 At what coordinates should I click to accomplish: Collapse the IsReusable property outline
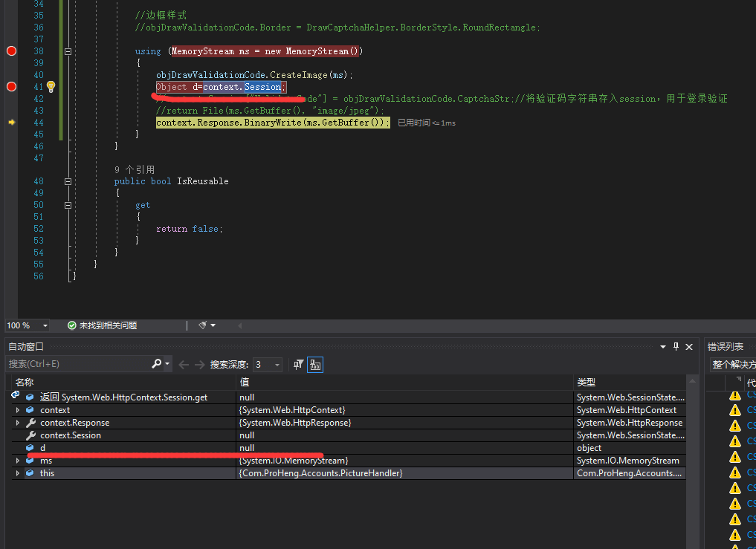tap(68, 181)
